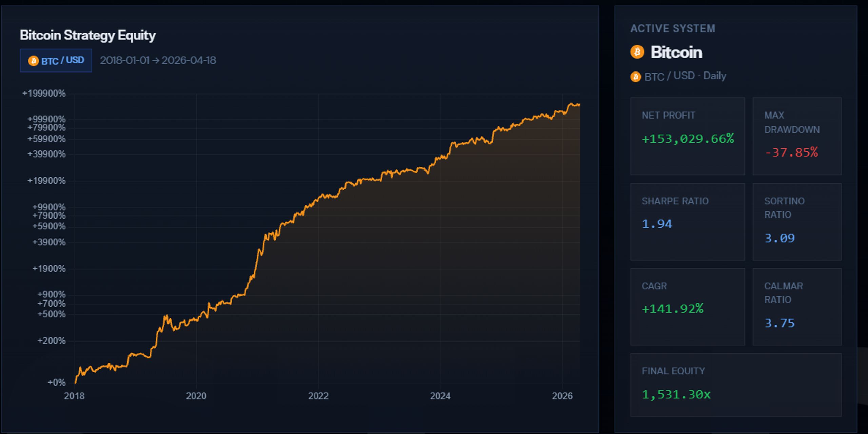Click the 2026 x-axis label
868x434 pixels.
click(x=562, y=396)
